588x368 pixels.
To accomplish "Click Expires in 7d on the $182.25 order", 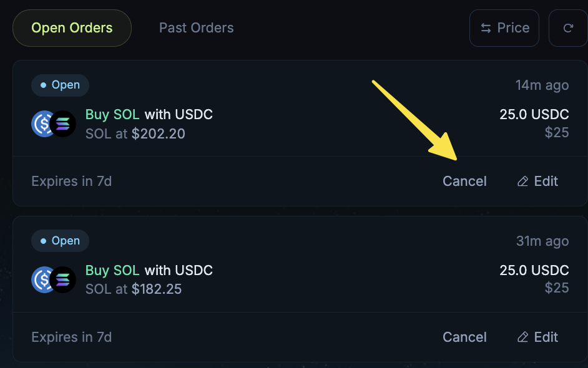I will click(x=71, y=337).
